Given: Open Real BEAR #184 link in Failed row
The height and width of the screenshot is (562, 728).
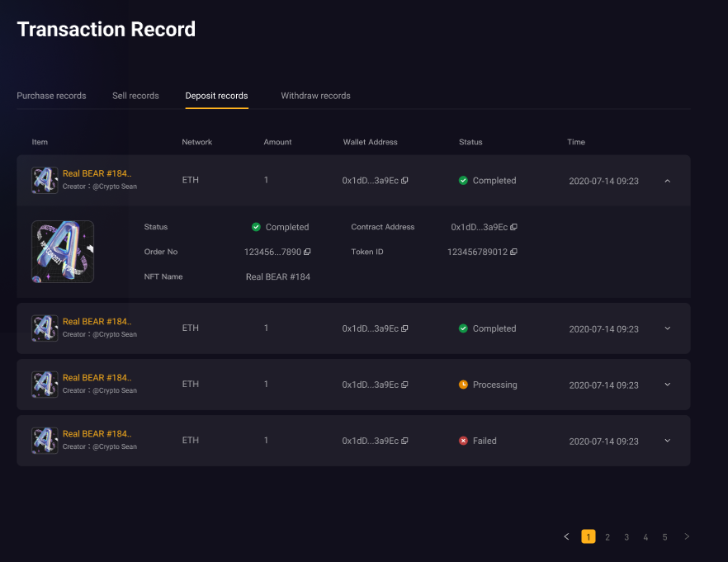Looking at the screenshot, I should (x=97, y=434).
